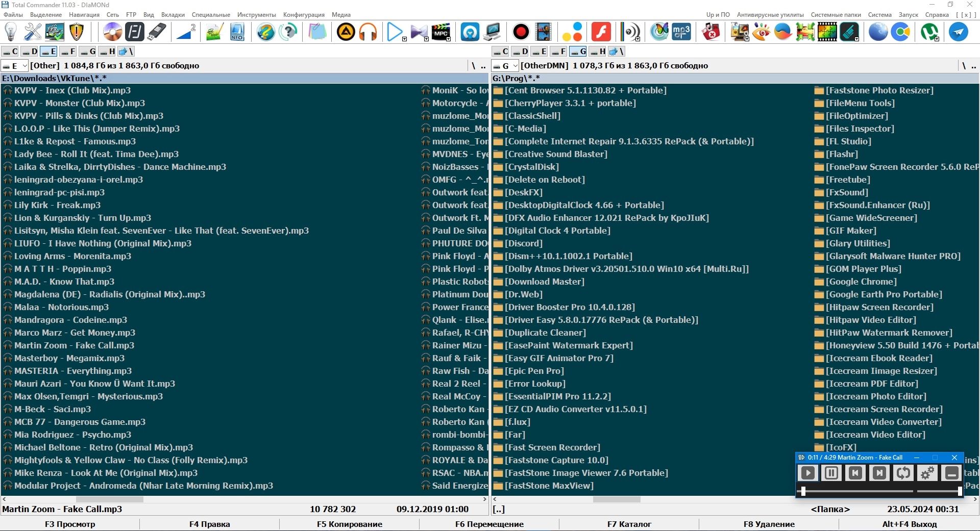Click the mp3 tool icon
Image resolution: width=980 pixels, height=531 pixels.
point(681,32)
